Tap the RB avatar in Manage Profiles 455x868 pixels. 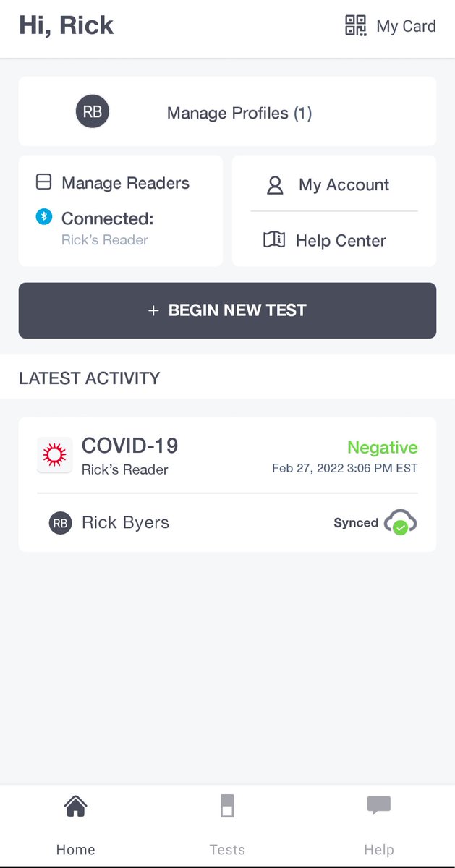pos(93,112)
